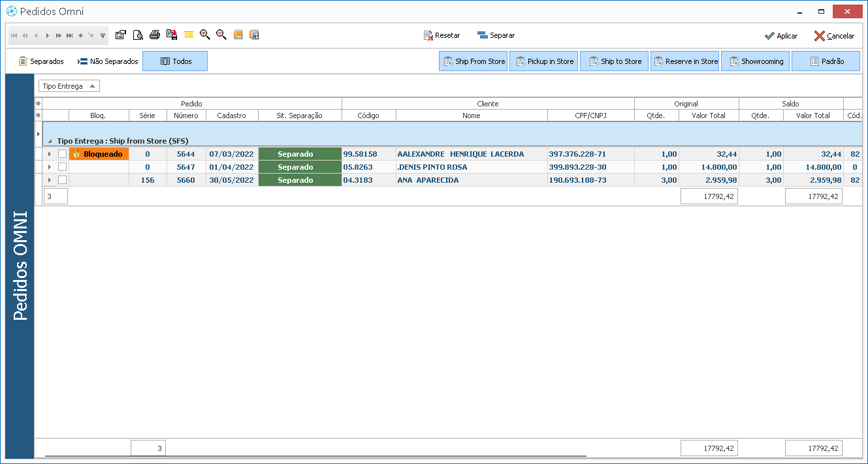Expand row of order 5644
This screenshot has width=868, height=464.
point(49,154)
